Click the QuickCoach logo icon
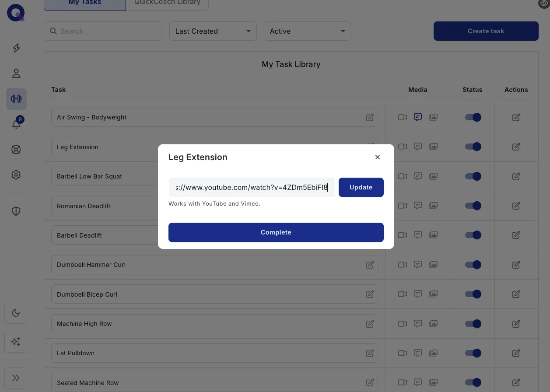The height and width of the screenshot is (392, 550). point(16,12)
